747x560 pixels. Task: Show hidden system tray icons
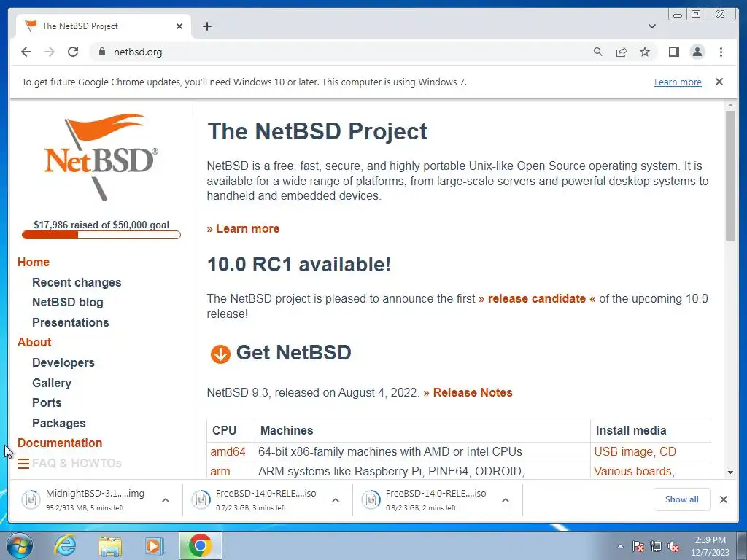click(620, 546)
